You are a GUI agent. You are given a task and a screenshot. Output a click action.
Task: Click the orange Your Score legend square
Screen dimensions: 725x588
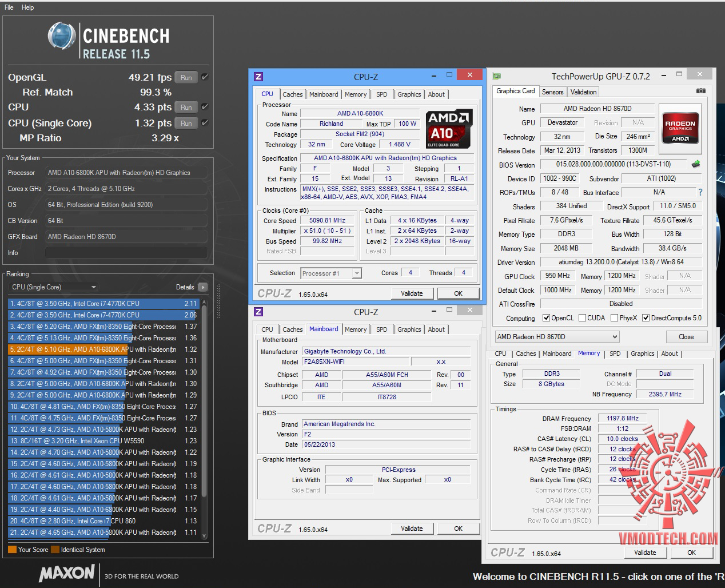point(12,550)
